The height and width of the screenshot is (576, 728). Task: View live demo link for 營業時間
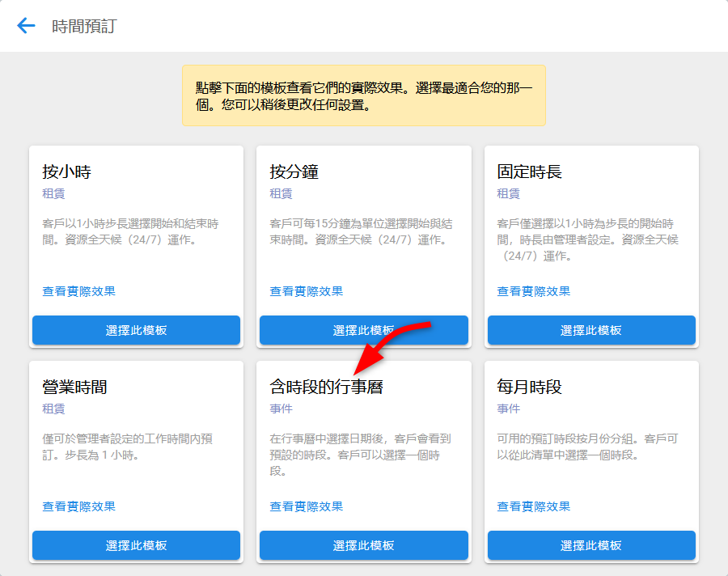pos(78,506)
